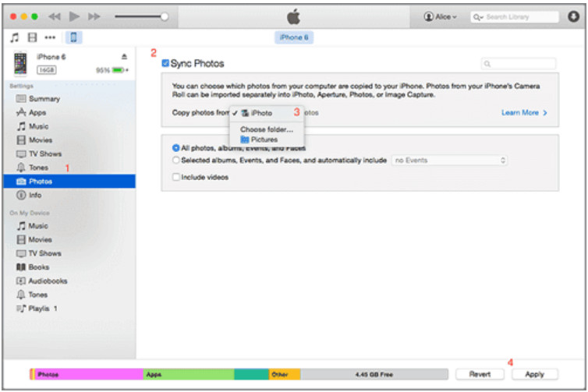This screenshot has width=588, height=392.
Task: Click the Apply button
Action: [535, 374]
